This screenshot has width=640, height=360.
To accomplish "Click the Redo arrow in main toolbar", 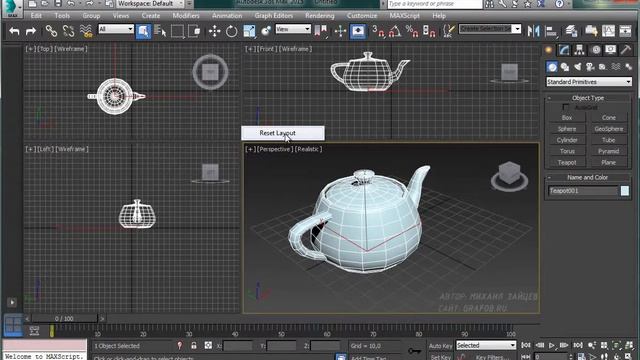I will [x=31, y=31].
